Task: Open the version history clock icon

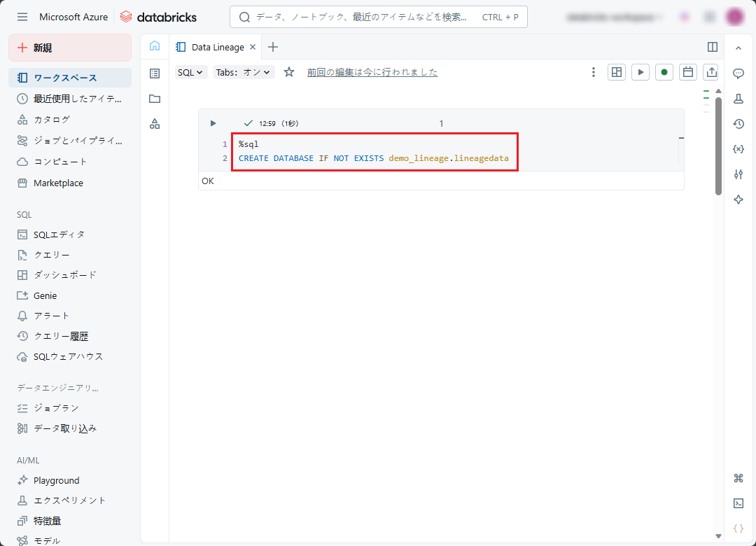Action: (x=738, y=124)
